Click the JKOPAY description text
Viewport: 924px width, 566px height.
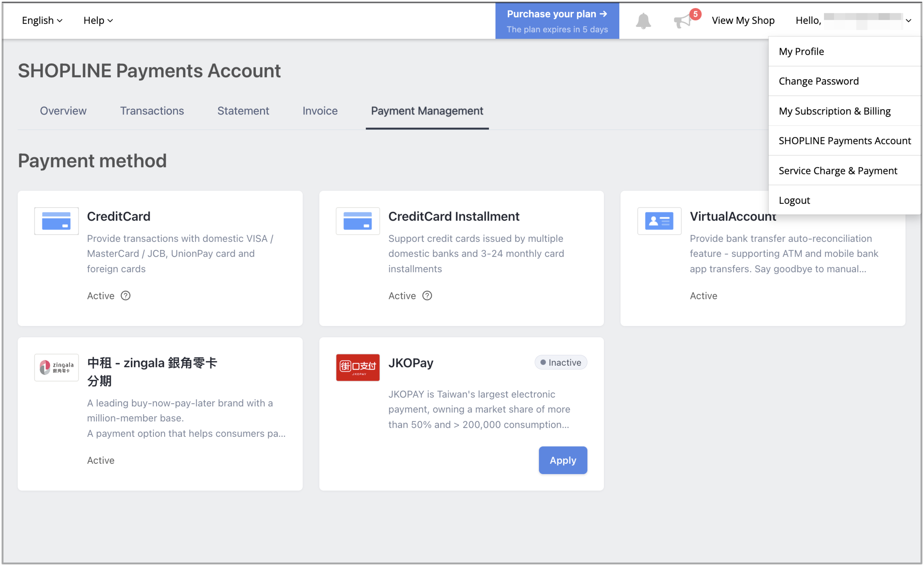point(479,409)
